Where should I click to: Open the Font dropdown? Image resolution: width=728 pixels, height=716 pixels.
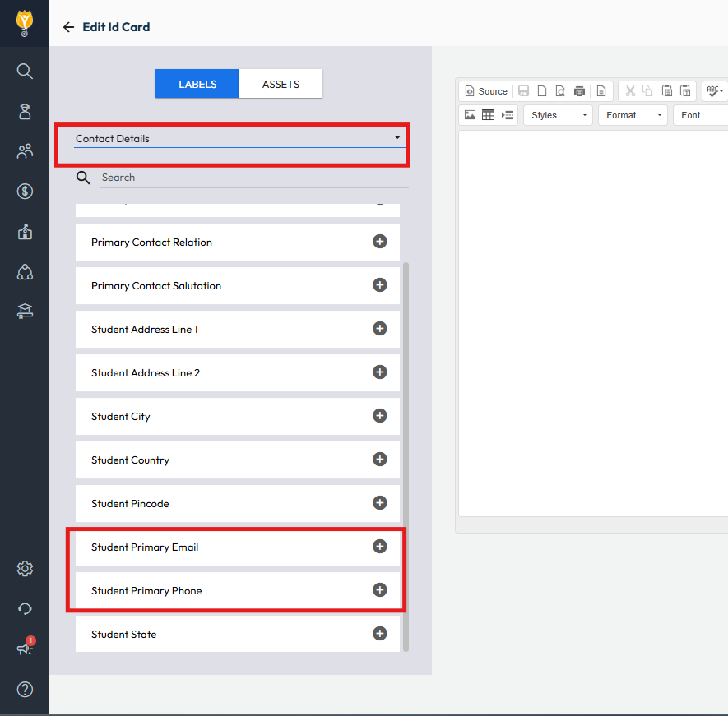click(x=700, y=115)
